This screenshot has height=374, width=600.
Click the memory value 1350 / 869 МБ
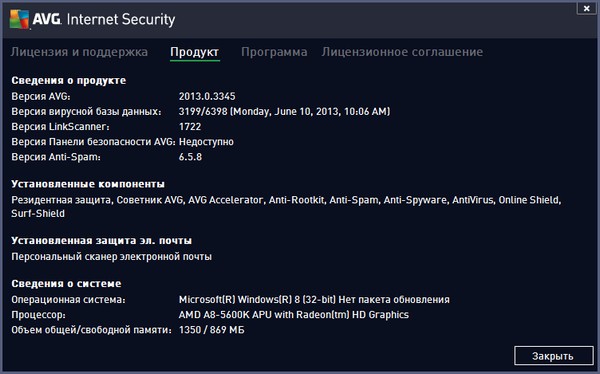(x=211, y=330)
